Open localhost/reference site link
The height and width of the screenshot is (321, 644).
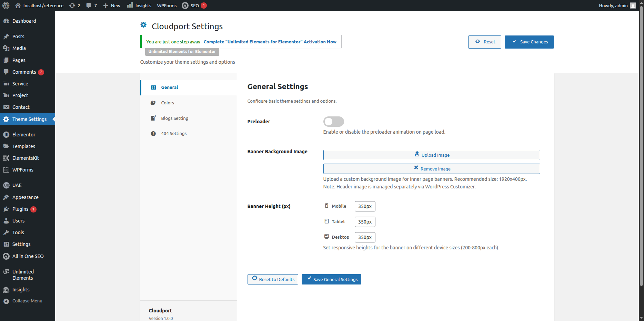click(39, 6)
